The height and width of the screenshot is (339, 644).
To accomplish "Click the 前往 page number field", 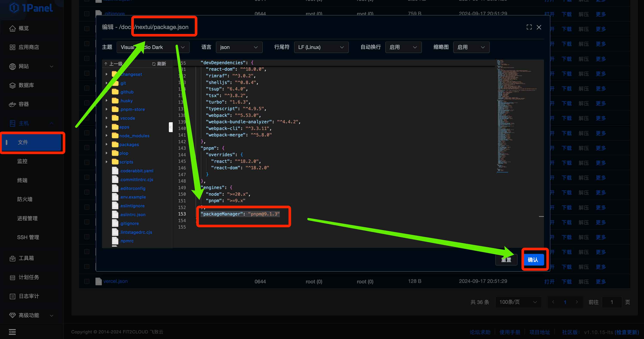I will (612, 302).
